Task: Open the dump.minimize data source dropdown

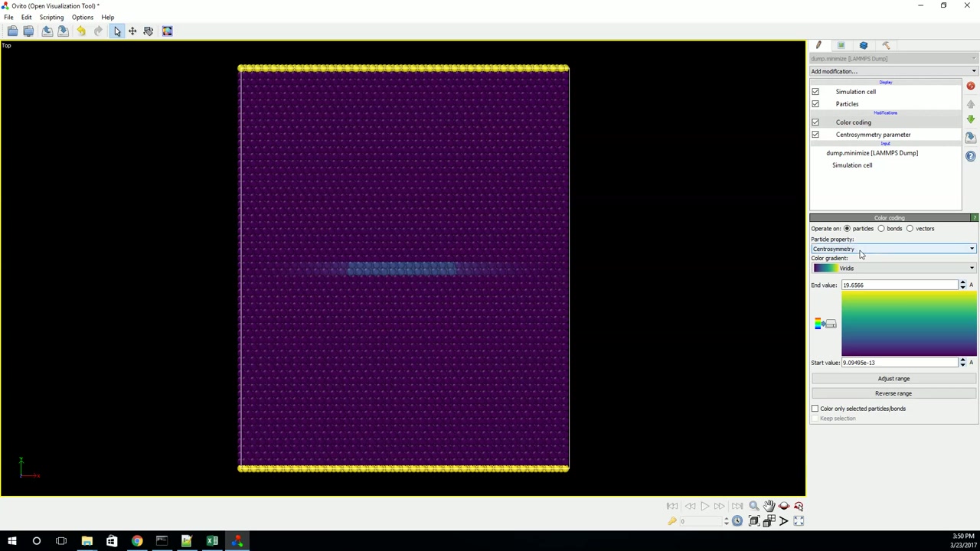Action: coord(893,59)
